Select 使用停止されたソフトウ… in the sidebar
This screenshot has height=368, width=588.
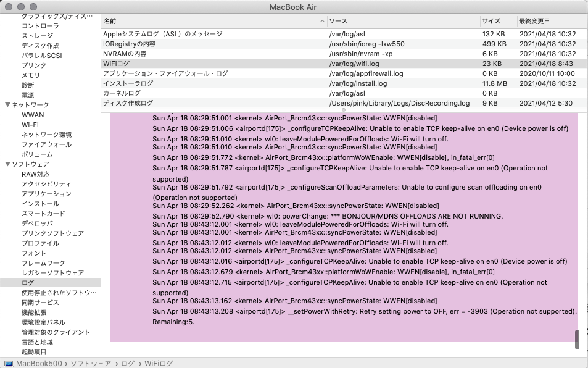pyautogui.click(x=59, y=293)
